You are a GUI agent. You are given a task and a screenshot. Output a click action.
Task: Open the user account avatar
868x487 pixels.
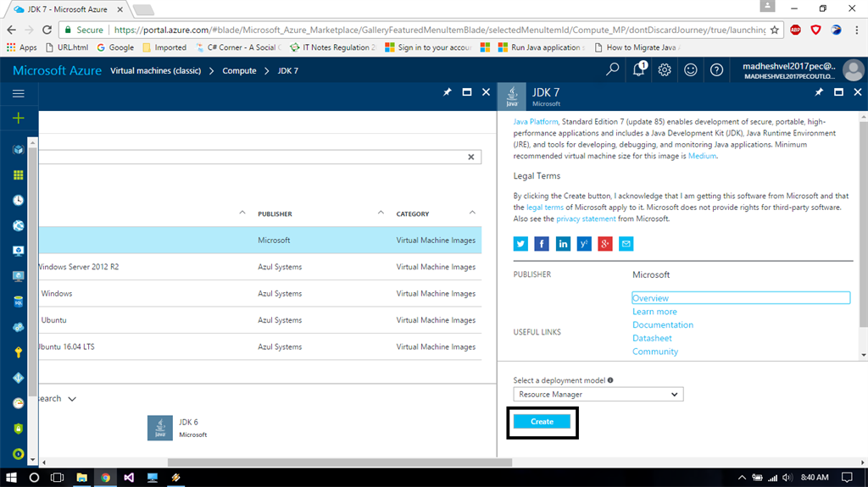point(853,70)
